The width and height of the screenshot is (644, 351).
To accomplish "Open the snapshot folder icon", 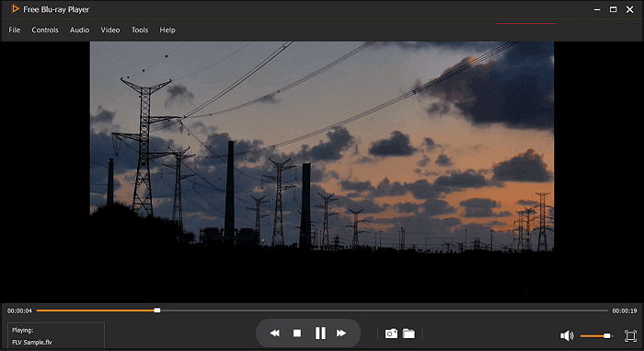I will tap(408, 333).
